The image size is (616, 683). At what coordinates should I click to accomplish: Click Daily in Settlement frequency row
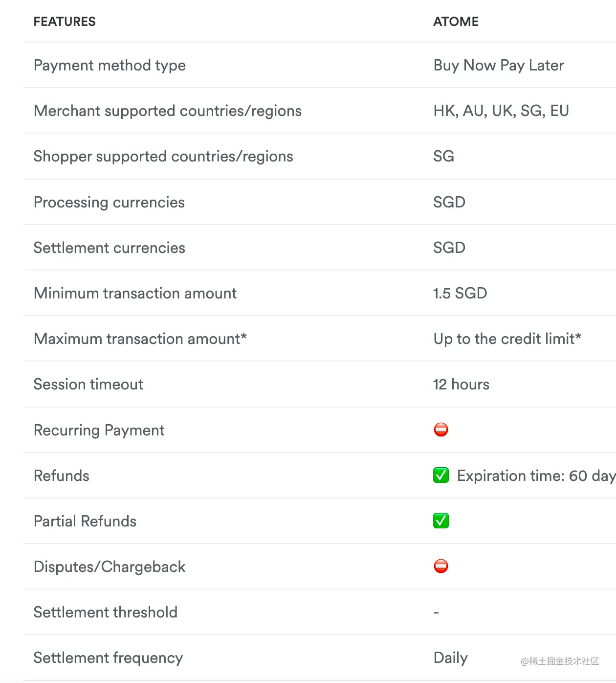click(x=450, y=658)
